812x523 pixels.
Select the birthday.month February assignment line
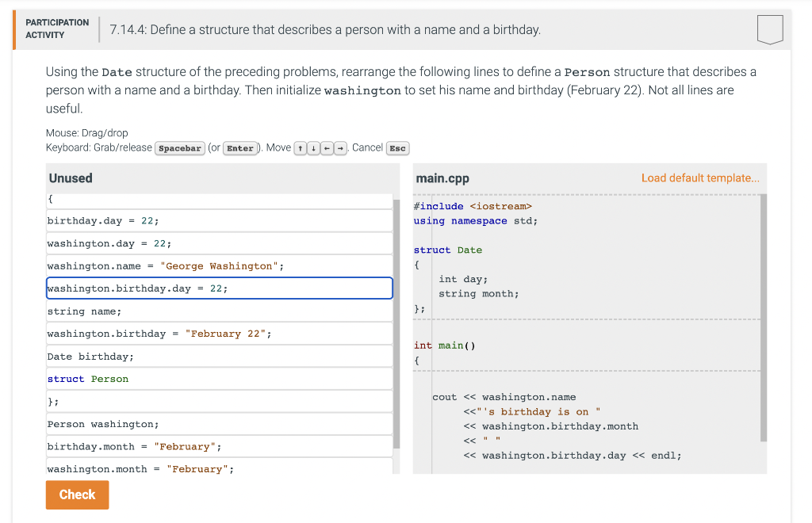(220, 446)
